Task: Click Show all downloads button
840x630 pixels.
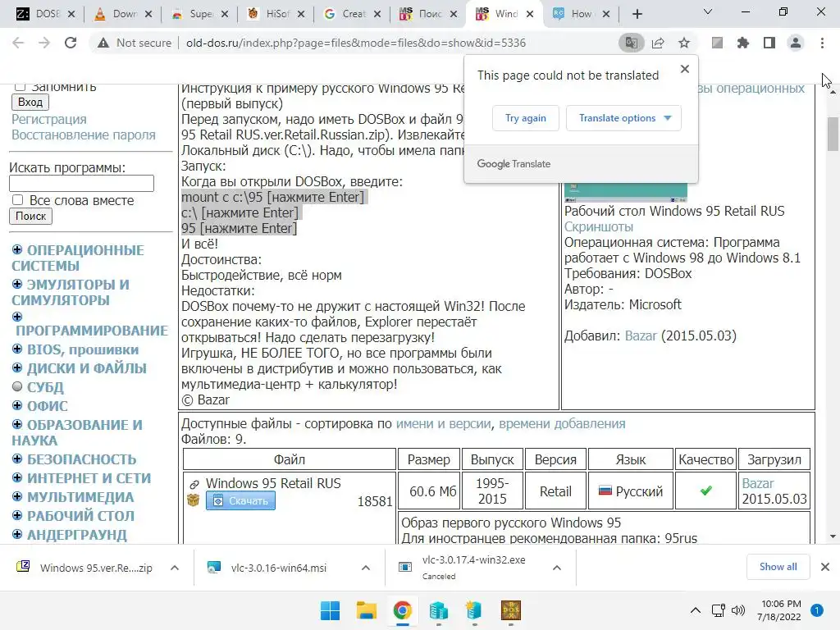Action: click(778, 567)
